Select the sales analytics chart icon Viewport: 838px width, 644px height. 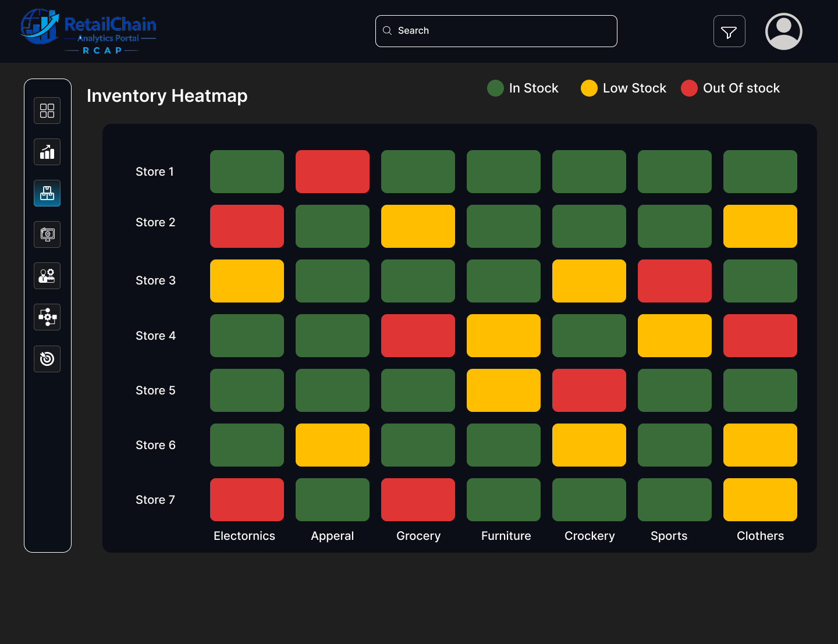point(47,152)
